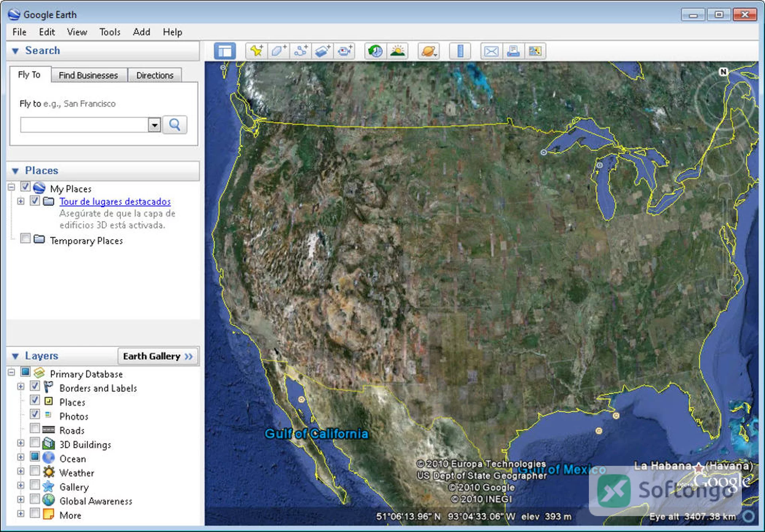Show historical imagery clock icon

[375, 51]
